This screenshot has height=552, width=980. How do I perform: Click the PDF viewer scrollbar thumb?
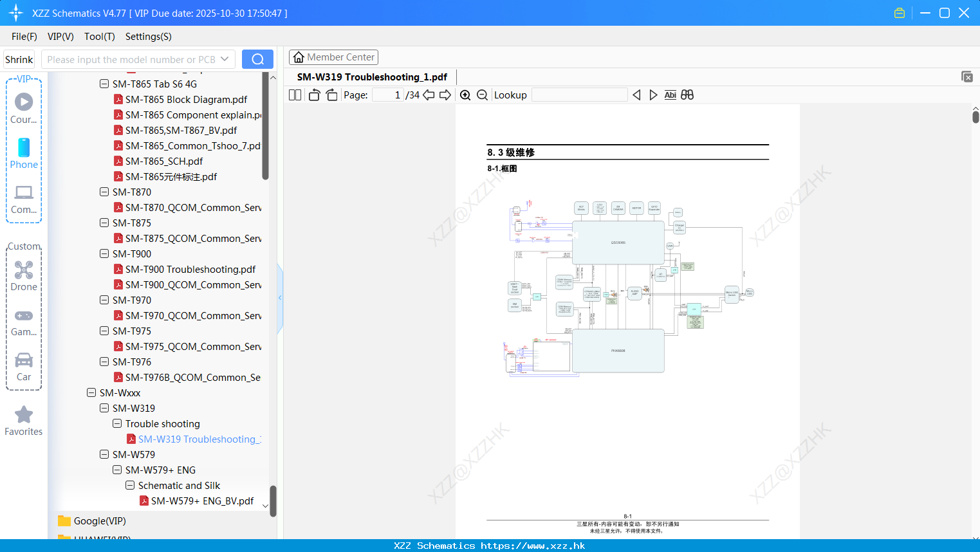click(975, 116)
